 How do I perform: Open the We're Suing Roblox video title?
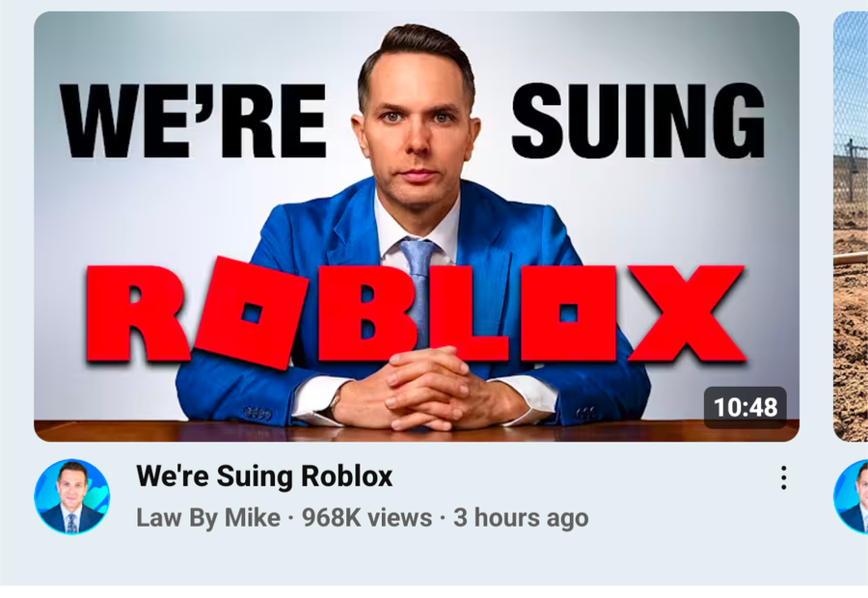(264, 476)
